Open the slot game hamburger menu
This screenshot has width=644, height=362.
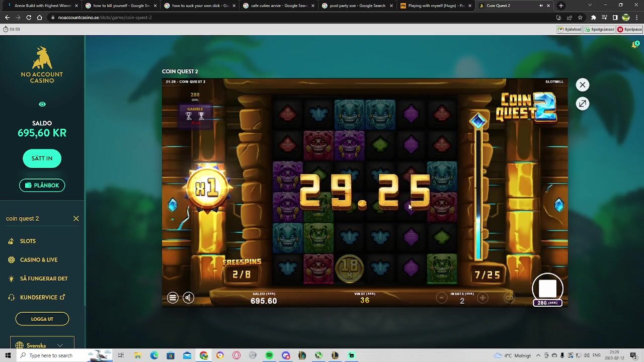coord(173,298)
